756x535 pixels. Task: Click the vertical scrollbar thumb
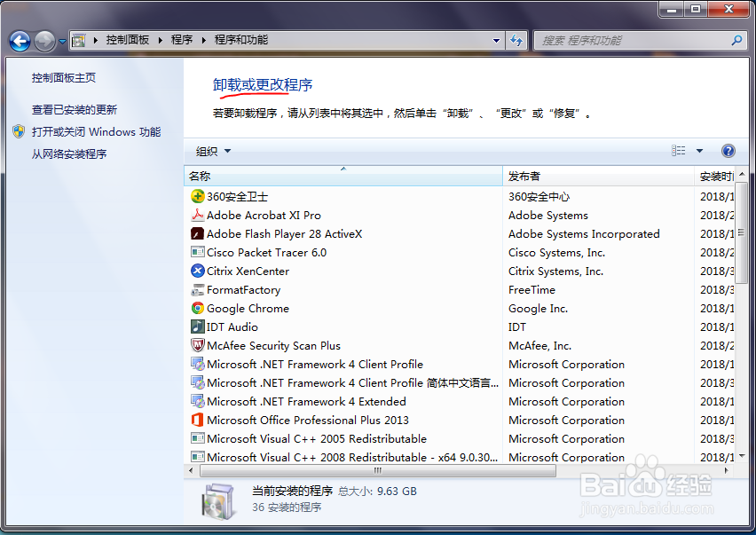(x=742, y=232)
